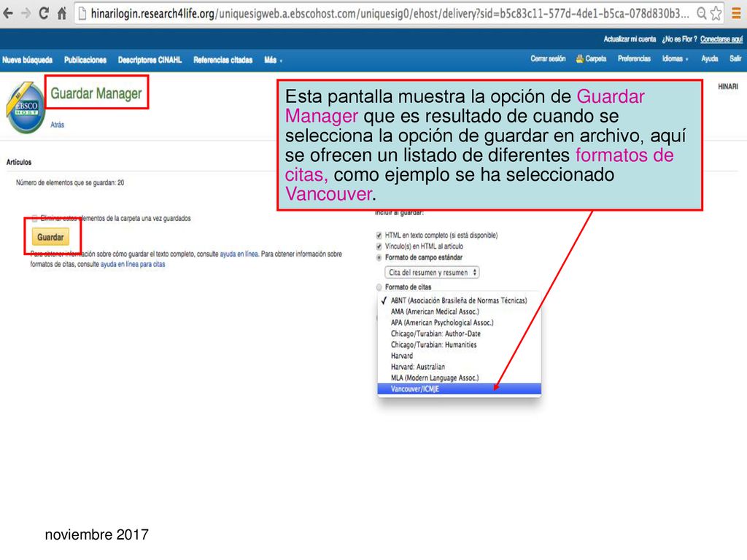Click the browser back arrow
This screenshot has width=747, height=560.
coord(7,13)
